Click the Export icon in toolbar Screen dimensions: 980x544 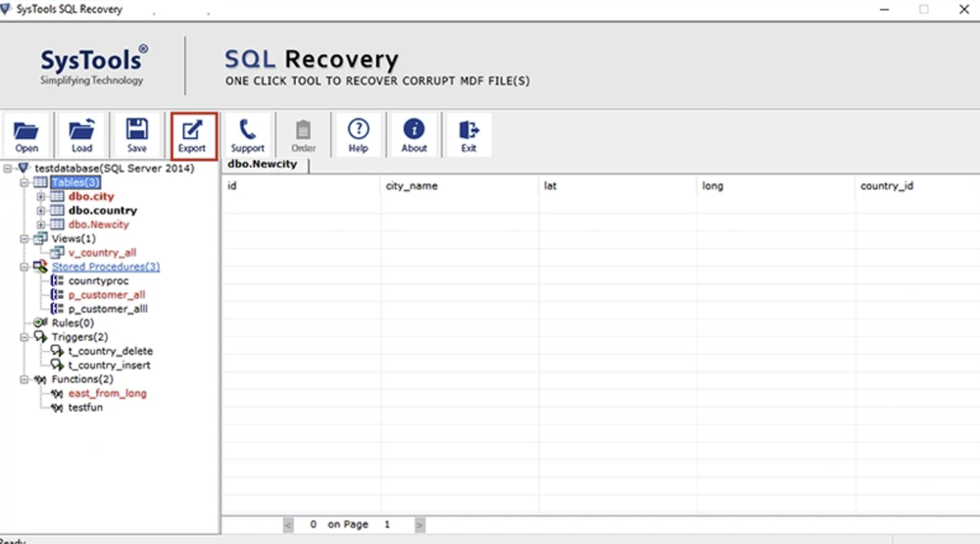pyautogui.click(x=192, y=129)
